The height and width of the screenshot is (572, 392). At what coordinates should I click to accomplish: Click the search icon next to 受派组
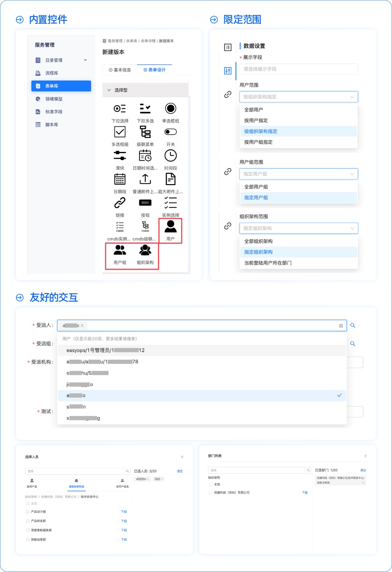[352, 344]
